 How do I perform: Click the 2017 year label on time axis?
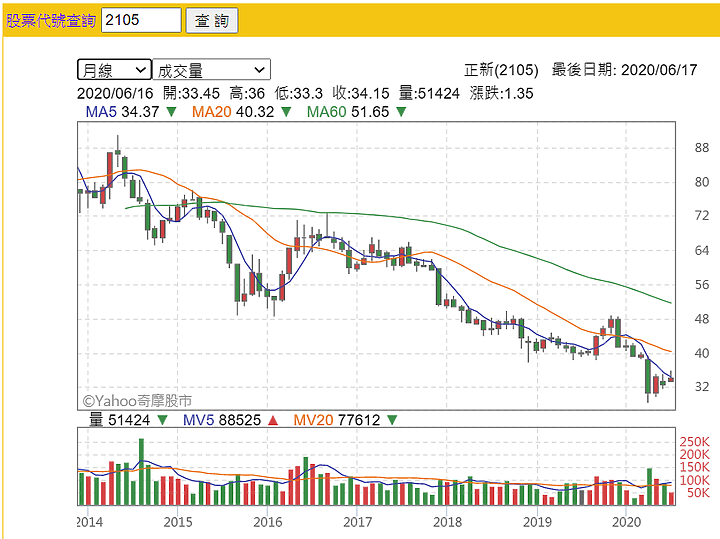357,522
